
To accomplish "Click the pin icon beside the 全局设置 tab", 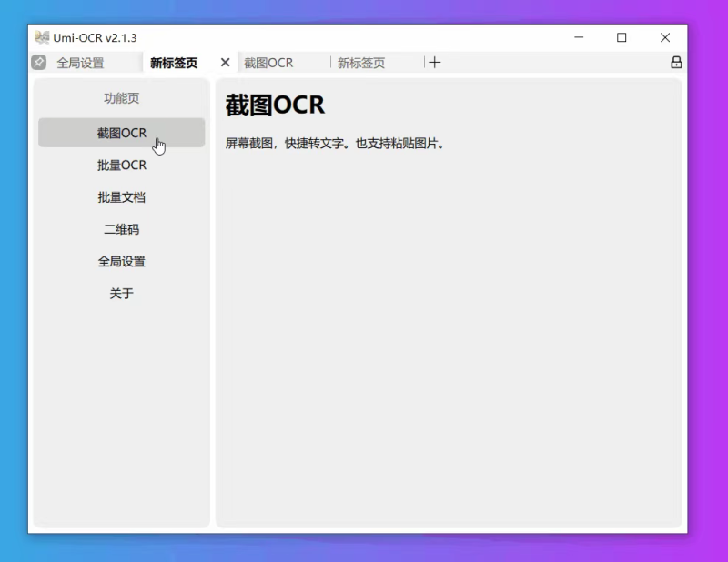I will pos(37,62).
